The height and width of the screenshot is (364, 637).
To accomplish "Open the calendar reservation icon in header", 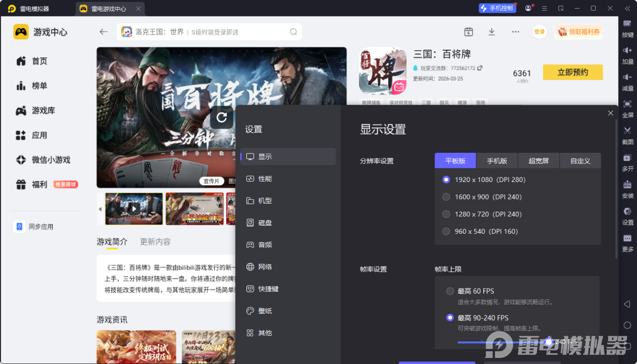I will 469,32.
